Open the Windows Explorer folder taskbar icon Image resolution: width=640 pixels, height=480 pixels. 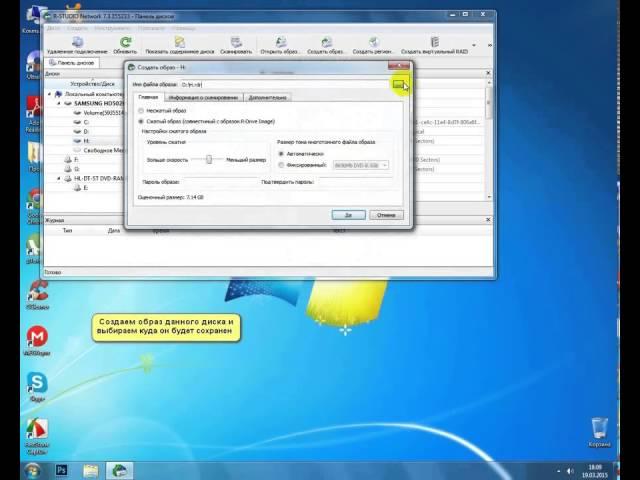[91, 471]
